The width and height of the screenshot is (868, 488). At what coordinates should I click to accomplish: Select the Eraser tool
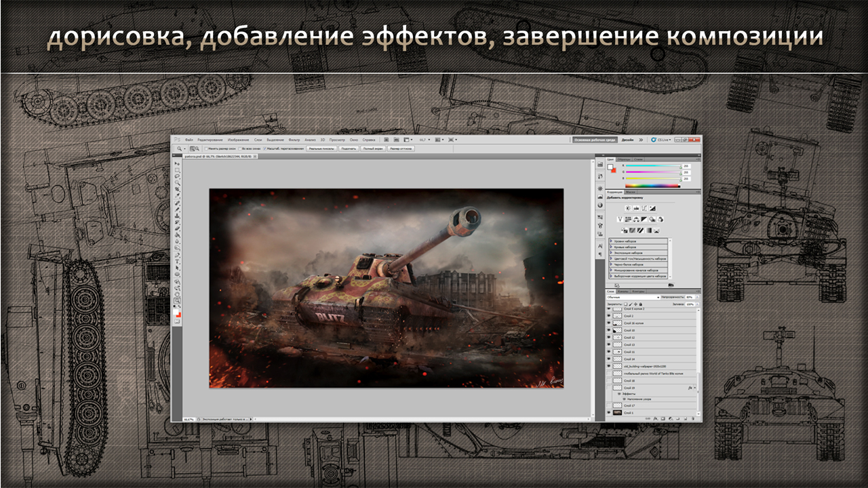click(x=177, y=228)
